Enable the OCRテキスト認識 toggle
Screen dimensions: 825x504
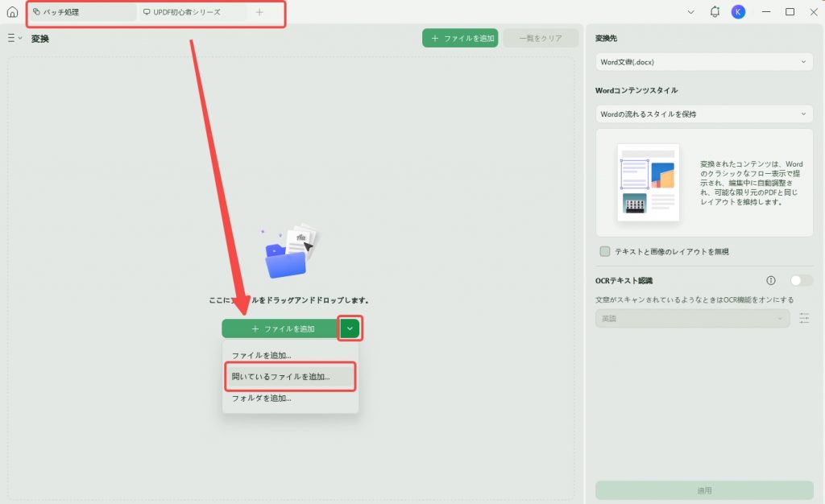(801, 280)
